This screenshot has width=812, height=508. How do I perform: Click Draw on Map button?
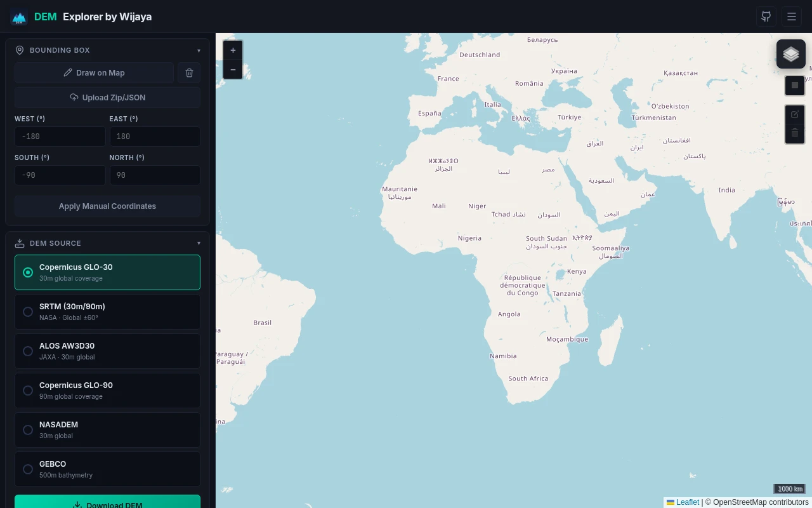pos(94,72)
